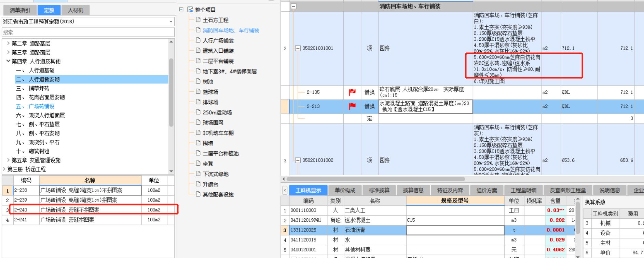Select 五、广场砖铺设 tree item
This screenshot has height=258, width=644.
pos(35,106)
